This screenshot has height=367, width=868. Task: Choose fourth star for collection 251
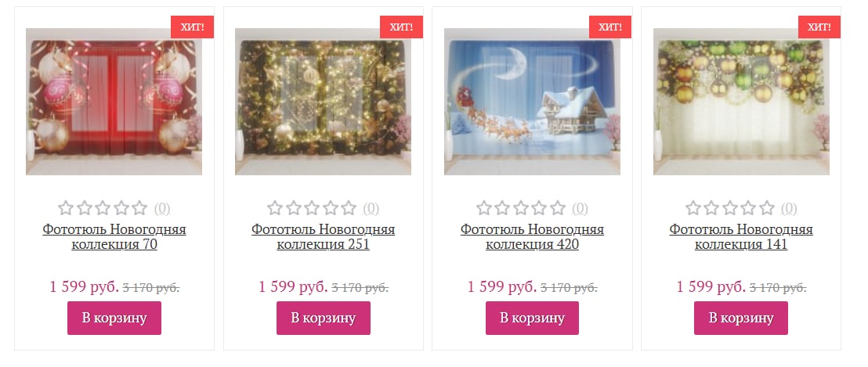click(331, 208)
